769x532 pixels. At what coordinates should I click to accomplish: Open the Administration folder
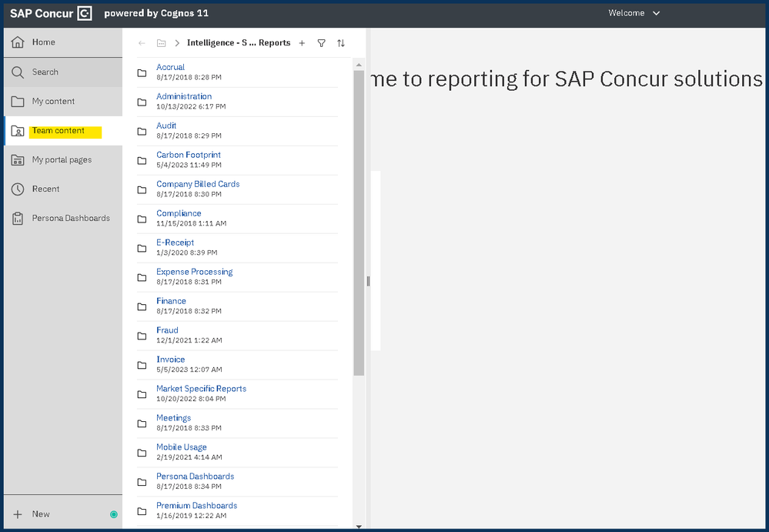point(184,96)
